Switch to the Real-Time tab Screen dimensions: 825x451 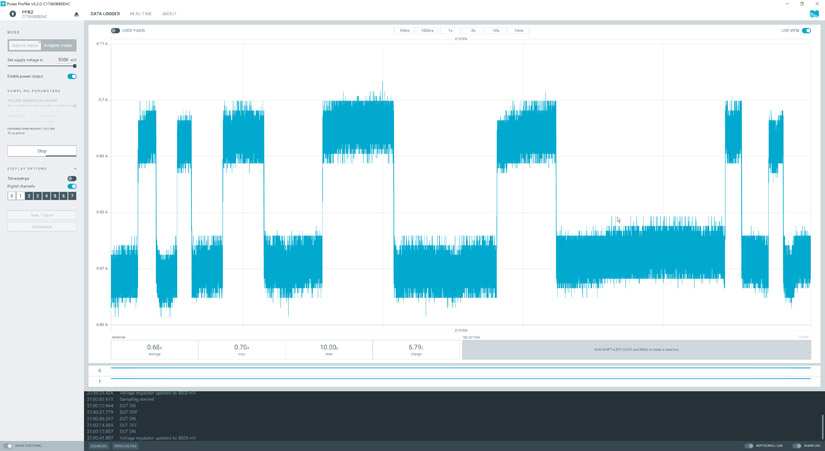point(140,14)
